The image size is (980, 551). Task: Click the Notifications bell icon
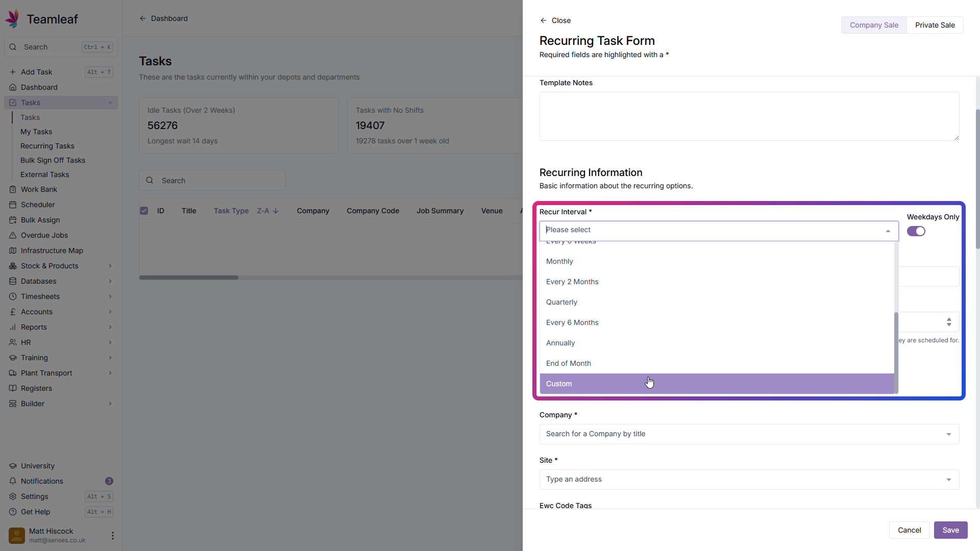coord(13,481)
